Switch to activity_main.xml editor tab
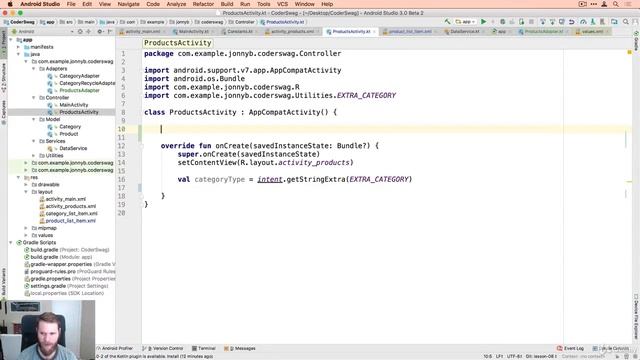Viewport: 640px width, 360px height. pyautogui.click(x=142, y=31)
